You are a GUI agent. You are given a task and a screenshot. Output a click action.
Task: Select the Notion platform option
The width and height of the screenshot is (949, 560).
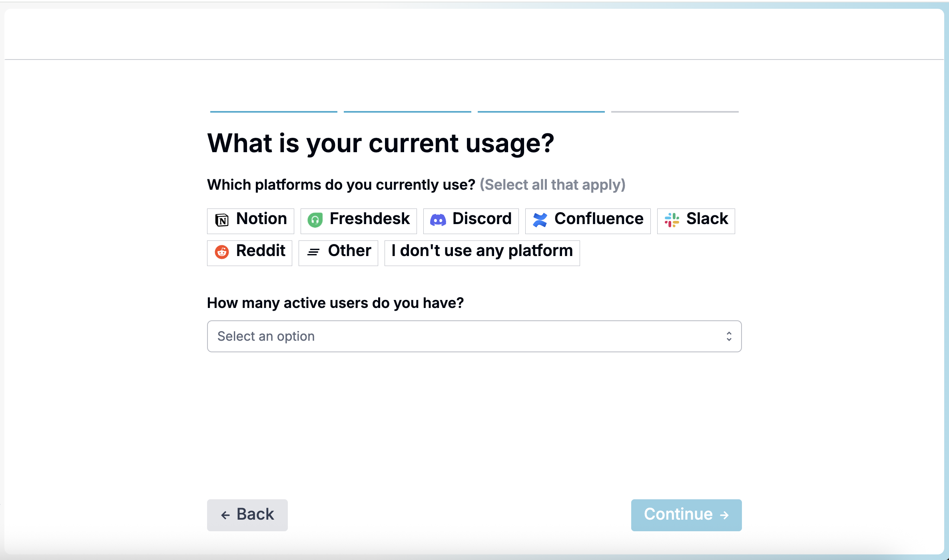coord(251,221)
